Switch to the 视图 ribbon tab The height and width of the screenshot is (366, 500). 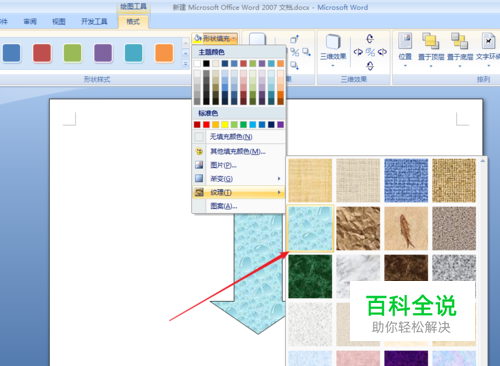[59, 22]
